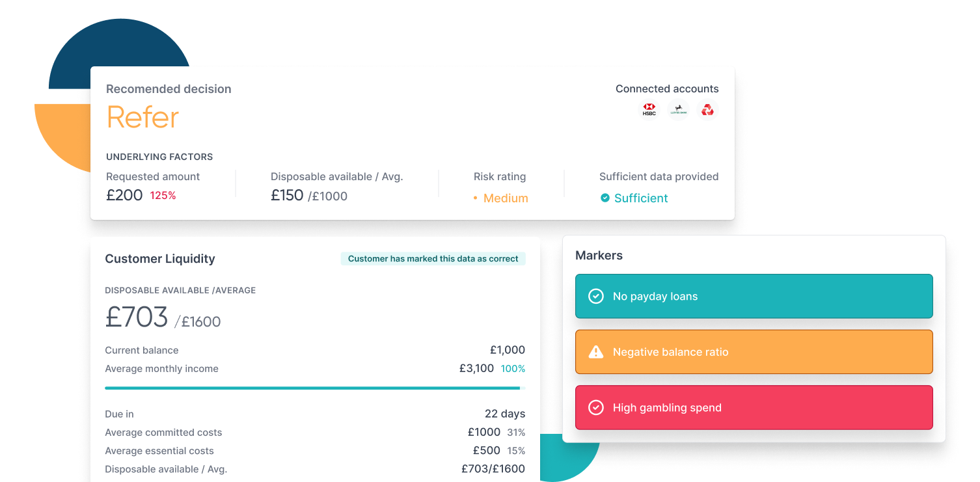Select the High gambling spend marker
The height and width of the screenshot is (482, 980).
click(x=754, y=408)
